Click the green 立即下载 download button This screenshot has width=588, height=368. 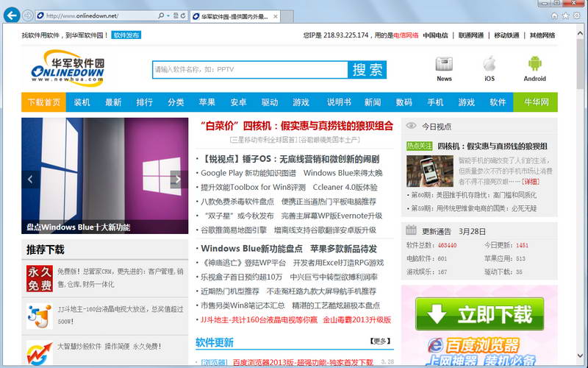click(x=480, y=314)
